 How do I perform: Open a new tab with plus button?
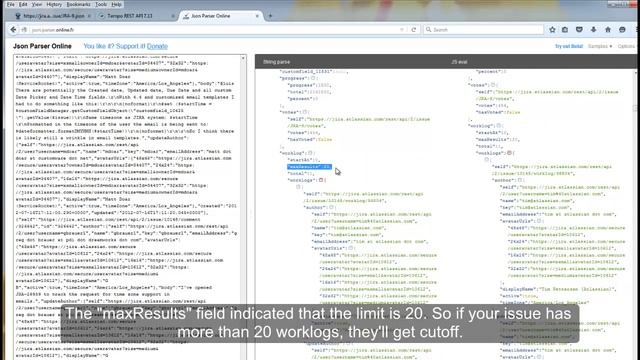tap(270, 16)
